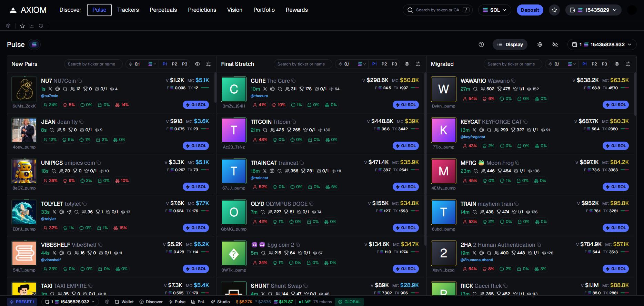Toggle the crossed-out eye hide icon near Display

[x=555, y=44]
